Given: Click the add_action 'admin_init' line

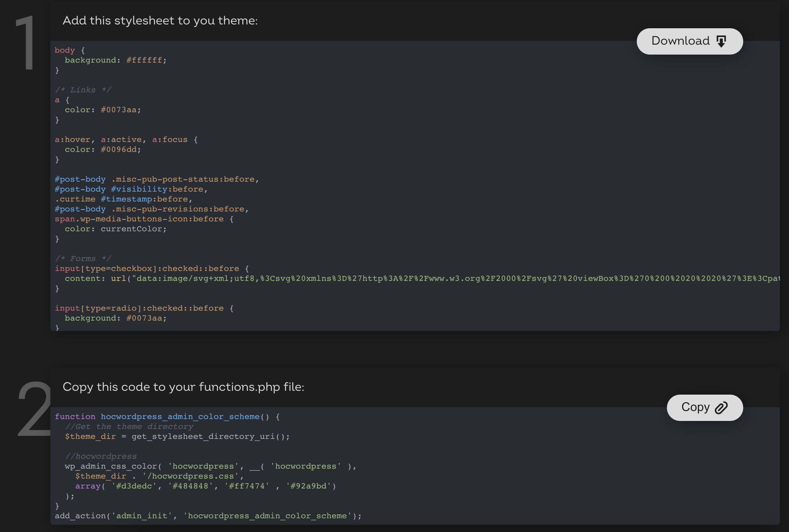Looking at the screenshot, I should [208, 516].
